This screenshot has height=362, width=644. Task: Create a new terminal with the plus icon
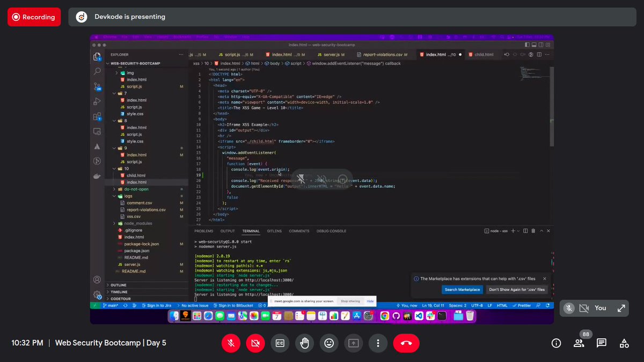[x=513, y=231]
